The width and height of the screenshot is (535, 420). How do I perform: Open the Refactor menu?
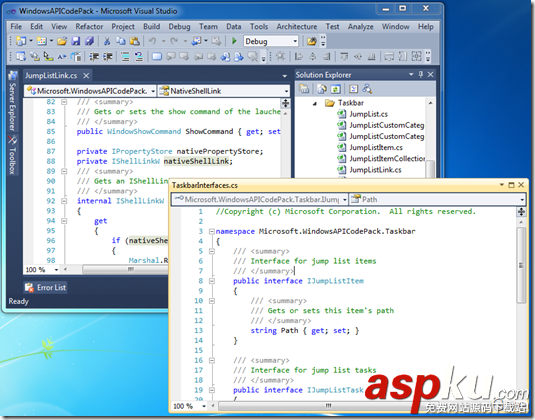click(89, 27)
